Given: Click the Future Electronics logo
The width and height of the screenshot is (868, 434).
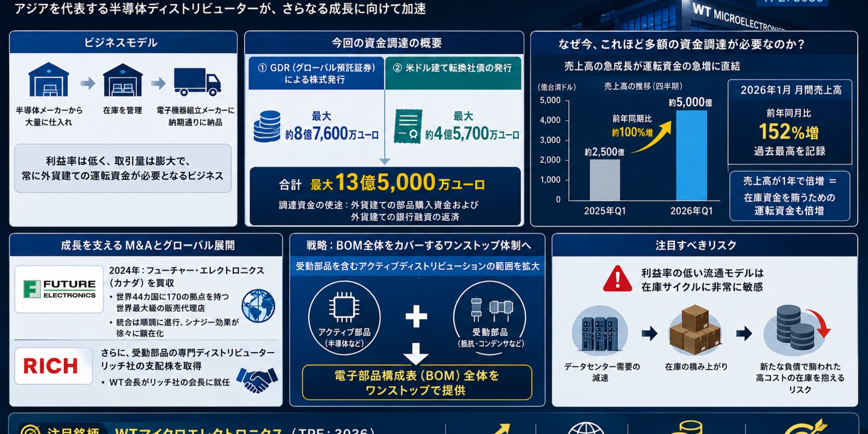Looking at the screenshot, I should (x=59, y=289).
